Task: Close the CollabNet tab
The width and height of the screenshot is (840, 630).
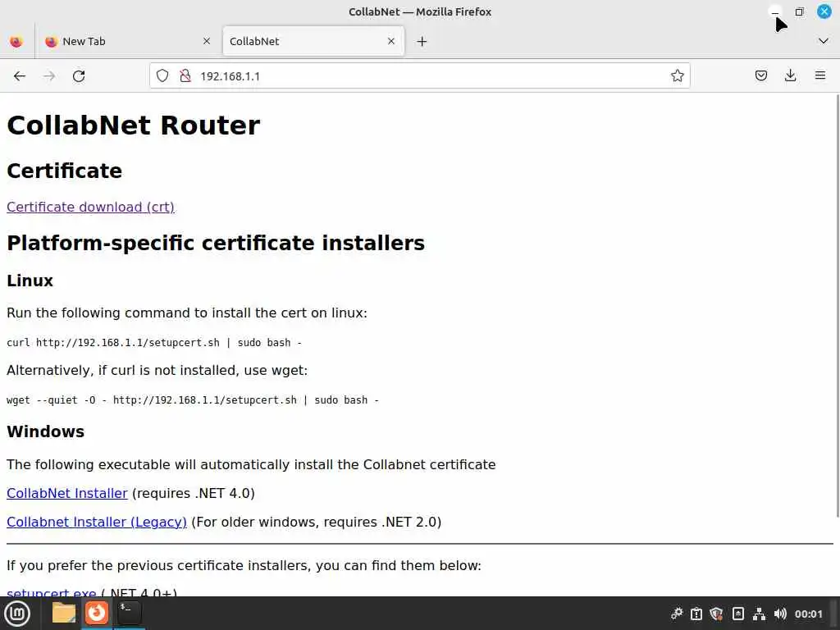Action: click(391, 41)
